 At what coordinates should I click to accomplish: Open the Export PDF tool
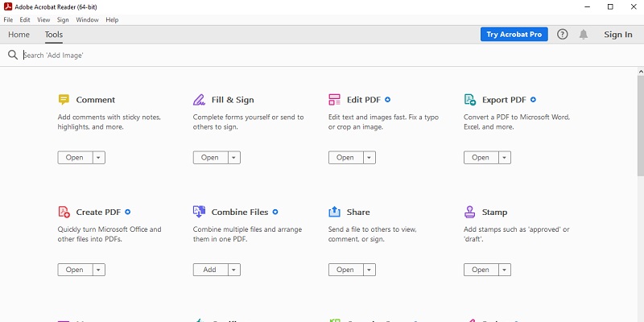click(x=481, y=158)
